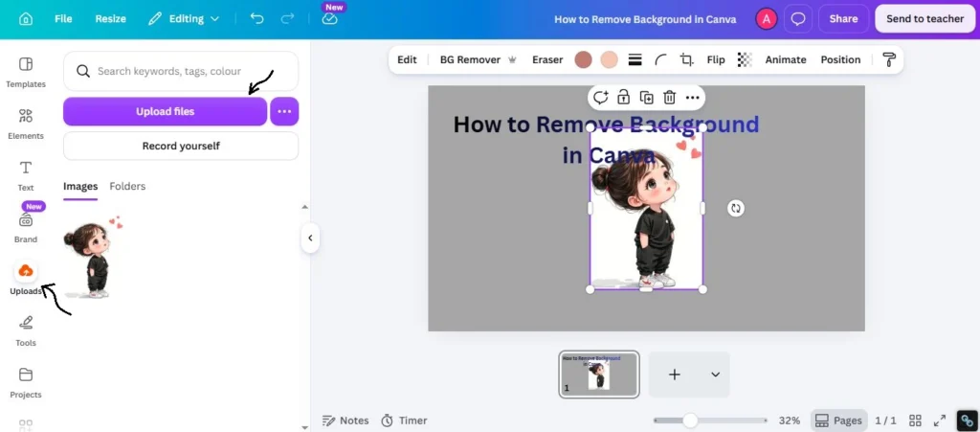Open Tools panel in sidebar
This screenshot has height=432, width=980.
pos(26,331)
